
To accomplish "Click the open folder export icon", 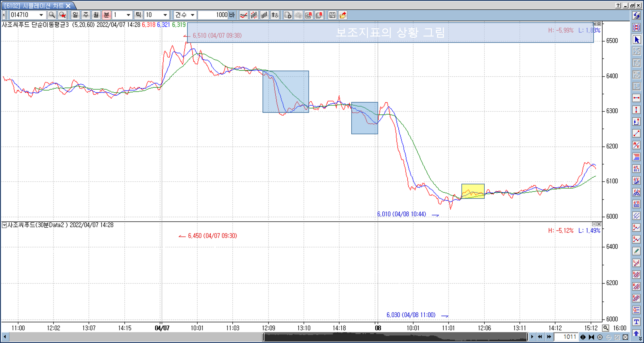I will pos(343,15).
